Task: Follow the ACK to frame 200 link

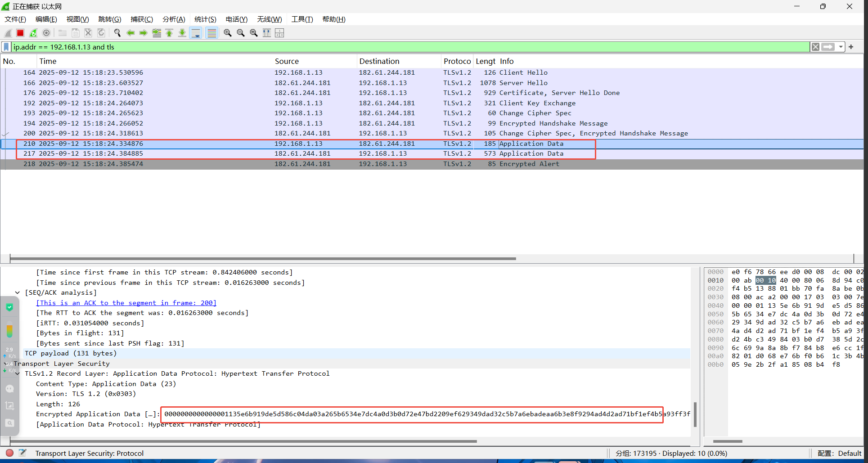Action: pos(126,303)
